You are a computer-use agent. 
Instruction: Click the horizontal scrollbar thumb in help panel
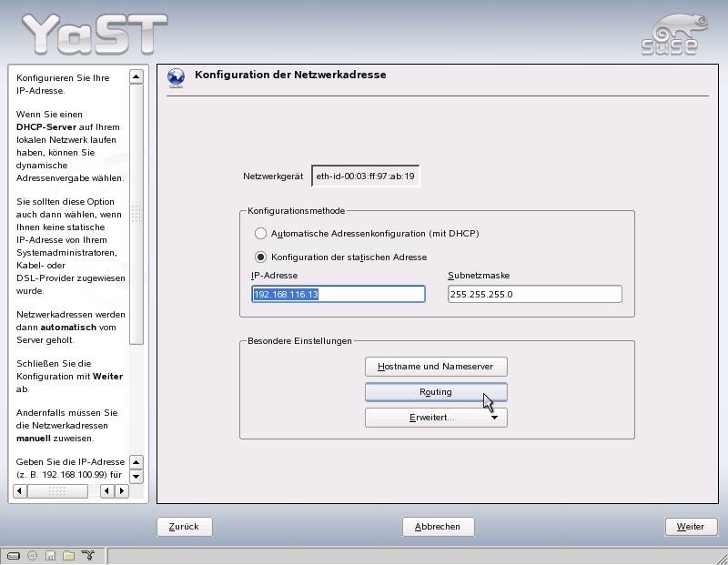coord(57,491)
